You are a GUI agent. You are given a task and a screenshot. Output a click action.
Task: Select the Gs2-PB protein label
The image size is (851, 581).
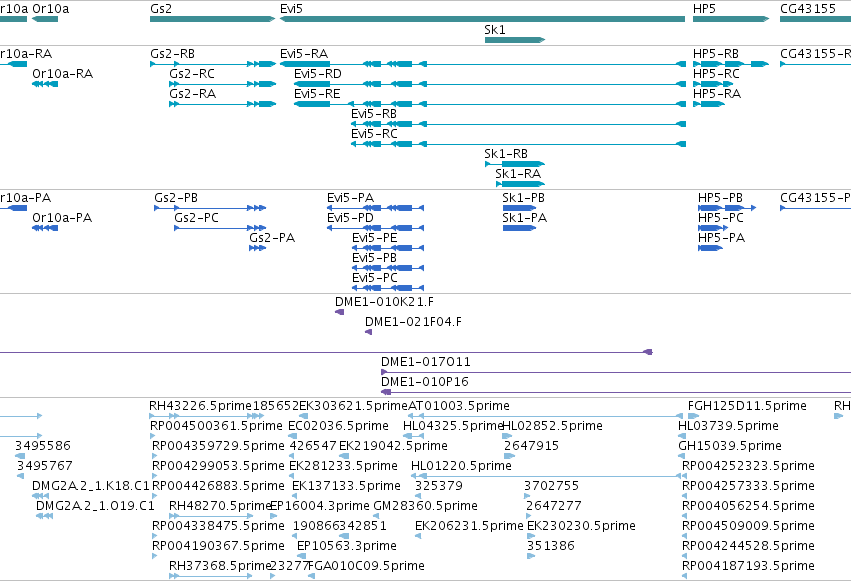tap(176, 198)
